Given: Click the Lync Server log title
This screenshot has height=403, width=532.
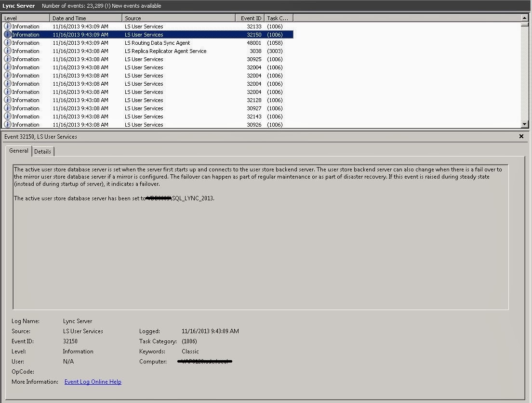Looking at the screenshot, I should 19,6.
